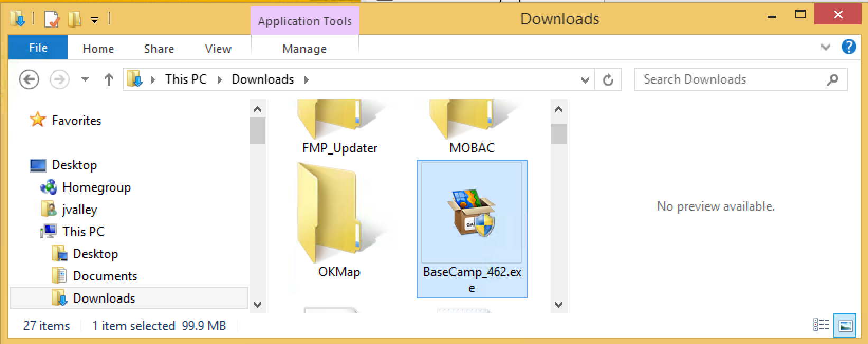Go forward with the Forward arrow
This screenshot has width=868, height=344.
[x=59, y=79]
